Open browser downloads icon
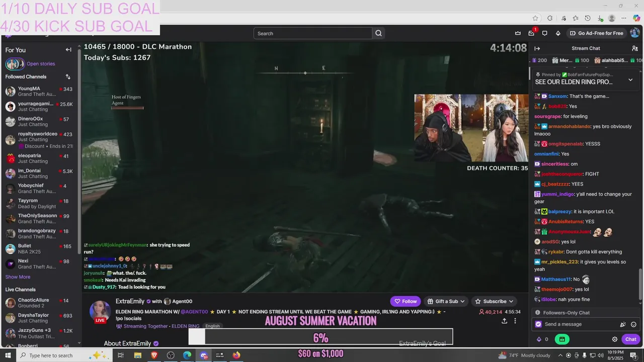 point(599,18)
